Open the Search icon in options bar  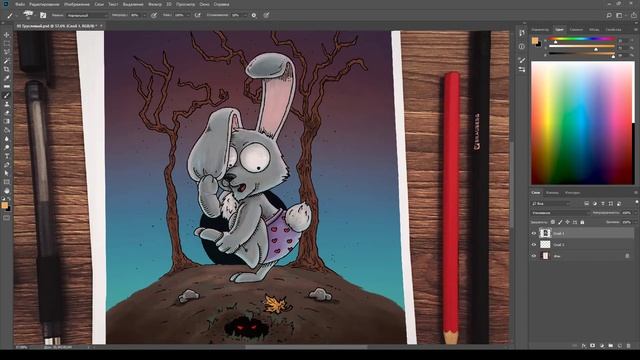609,15
